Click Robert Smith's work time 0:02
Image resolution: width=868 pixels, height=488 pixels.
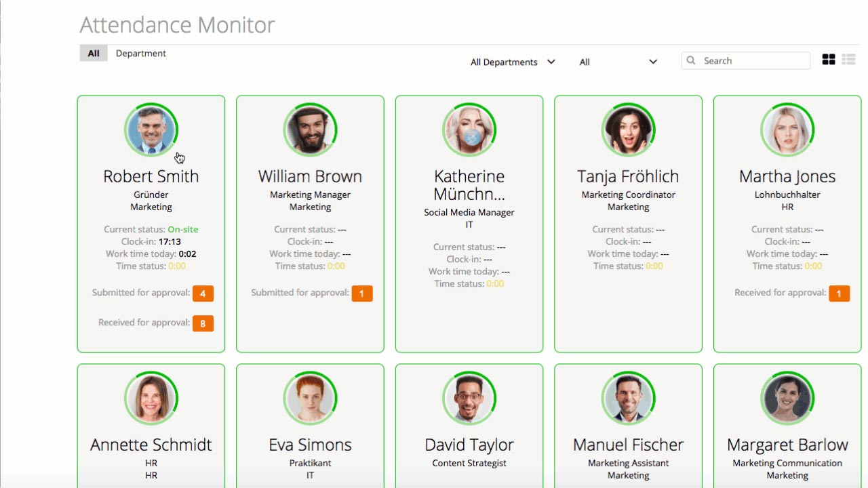click(x=188, y=253)
